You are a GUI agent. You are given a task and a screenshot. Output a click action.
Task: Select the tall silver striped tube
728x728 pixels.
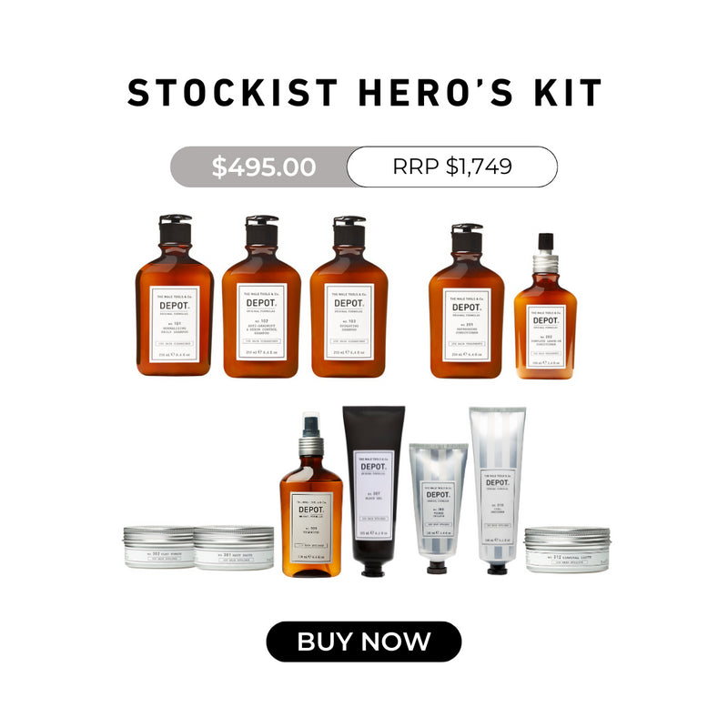(497, 490)
